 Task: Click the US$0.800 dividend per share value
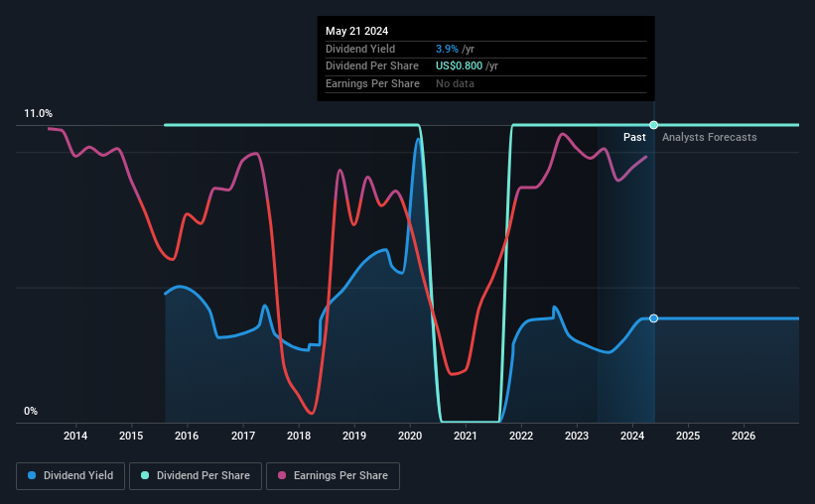[459, 66]
